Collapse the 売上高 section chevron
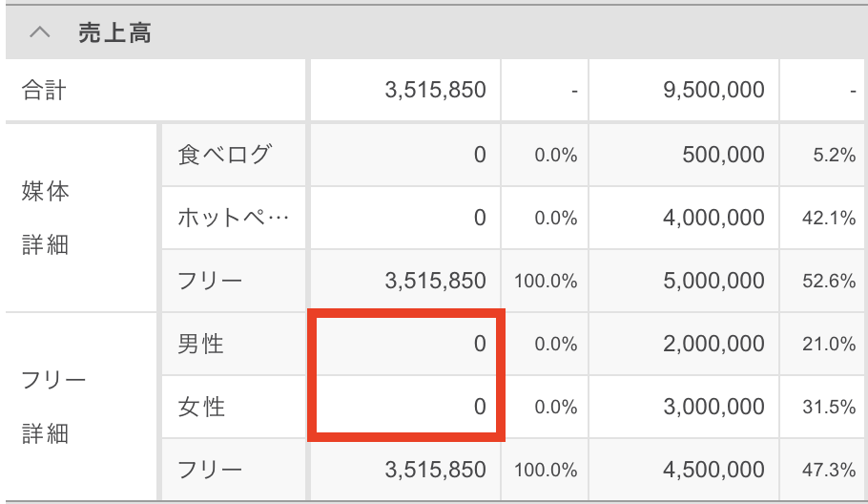 click(39, 33)
